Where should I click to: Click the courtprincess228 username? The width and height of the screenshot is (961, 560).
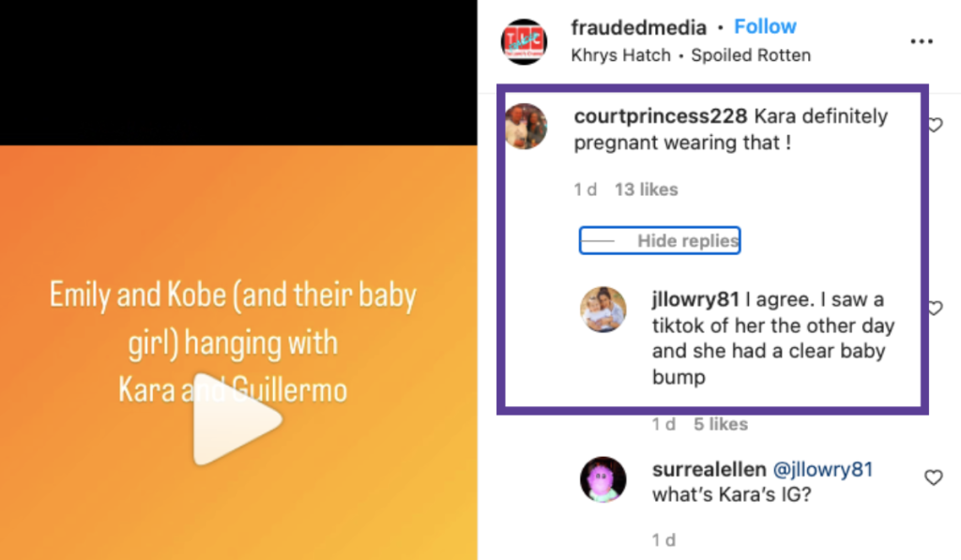point(661,116)
